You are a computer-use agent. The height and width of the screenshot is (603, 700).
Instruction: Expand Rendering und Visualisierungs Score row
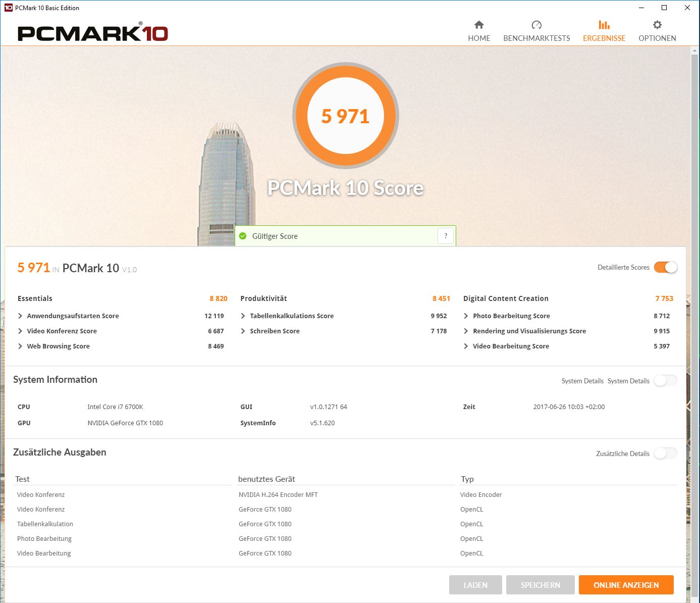click(466, 331)
